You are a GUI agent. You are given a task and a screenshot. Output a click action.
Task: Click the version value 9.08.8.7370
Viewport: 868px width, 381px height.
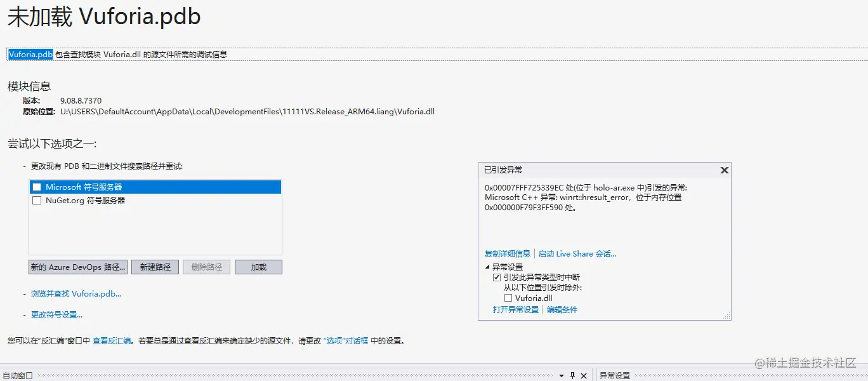click(x=81, y=101)
